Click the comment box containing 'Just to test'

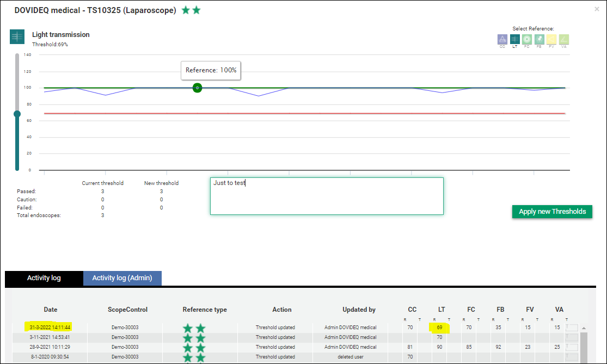point(327,196)
